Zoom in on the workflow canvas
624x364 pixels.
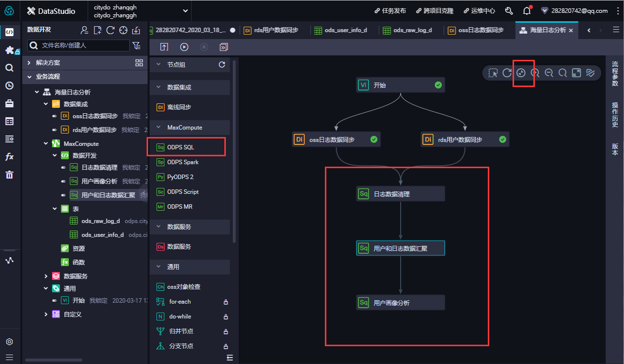(x=535, y=73)
